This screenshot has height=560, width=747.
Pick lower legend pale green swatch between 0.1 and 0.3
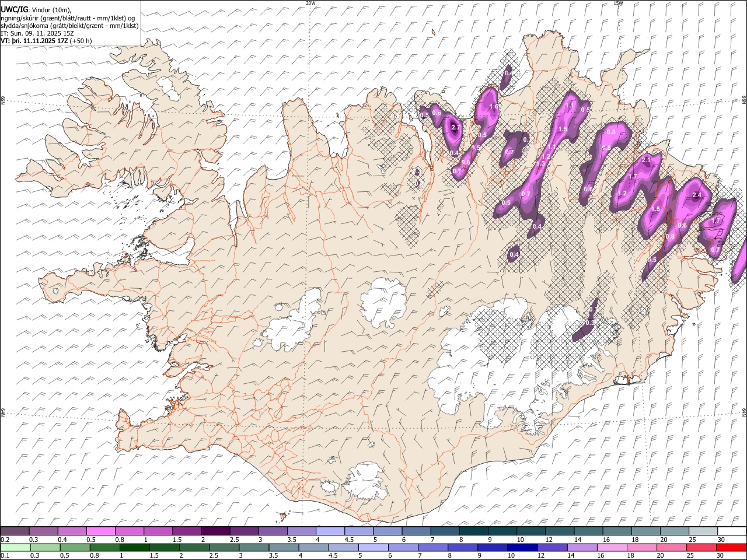15,547
